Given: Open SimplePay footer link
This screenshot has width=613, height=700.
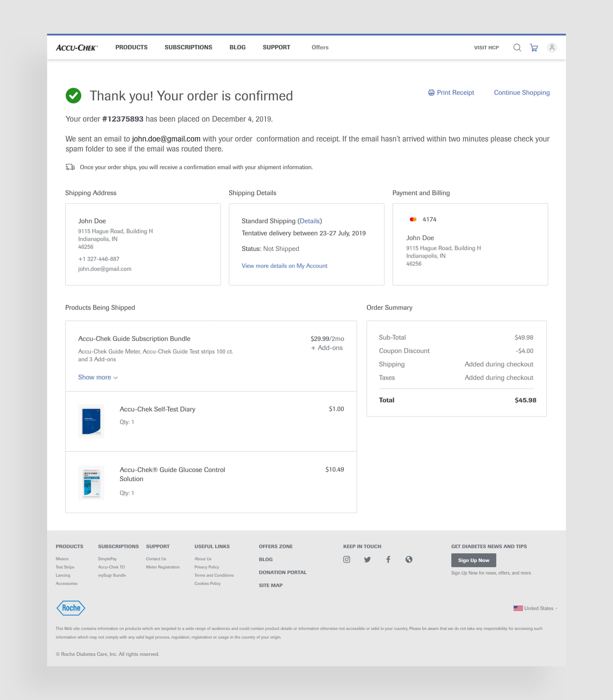Looking at the screenshot, I should (x=107, y=559).
